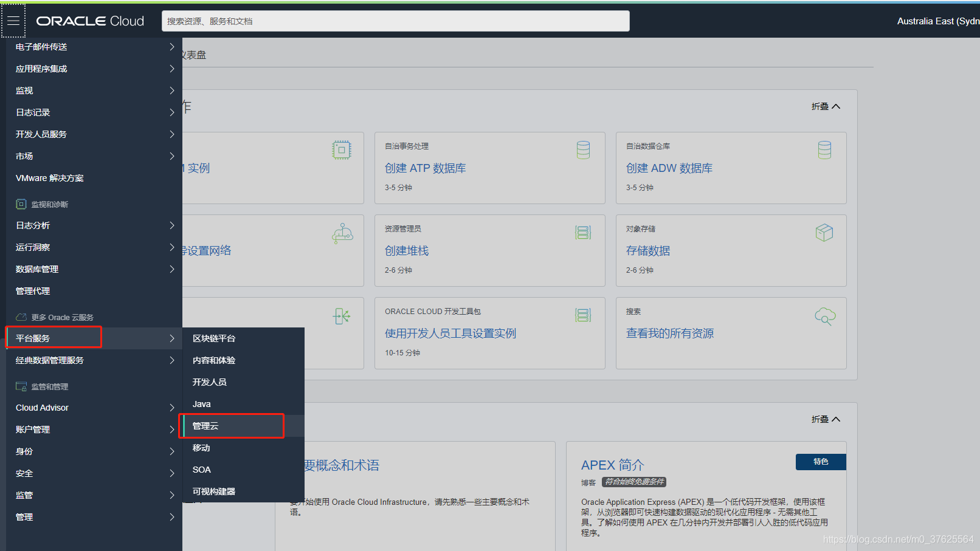Image resolution: width=980 pixels, height=551 pixels.
Task: Expand Cloud Advisor submenu arrow
Action: pos(172,408)
